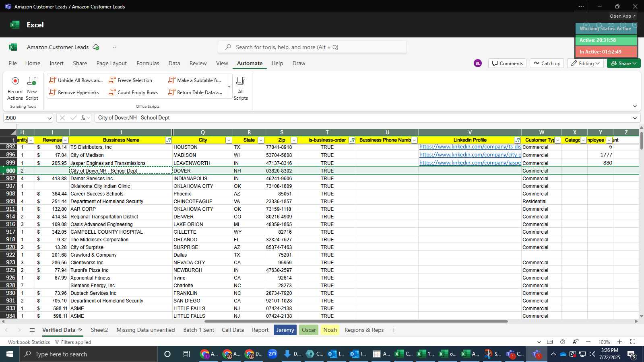Open Linkedin Profile filter dropdown
644x362 pixels.
518,140
